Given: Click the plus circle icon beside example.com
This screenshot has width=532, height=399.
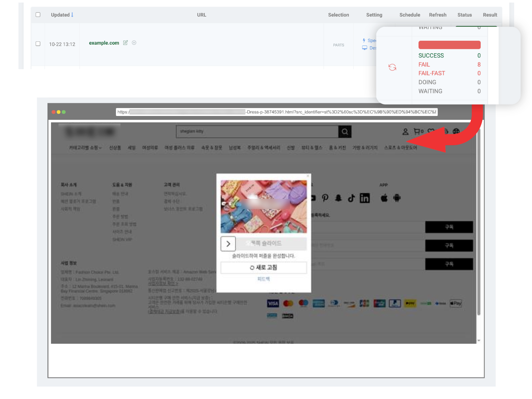Looking at the screenshot, I should point(134,43).
